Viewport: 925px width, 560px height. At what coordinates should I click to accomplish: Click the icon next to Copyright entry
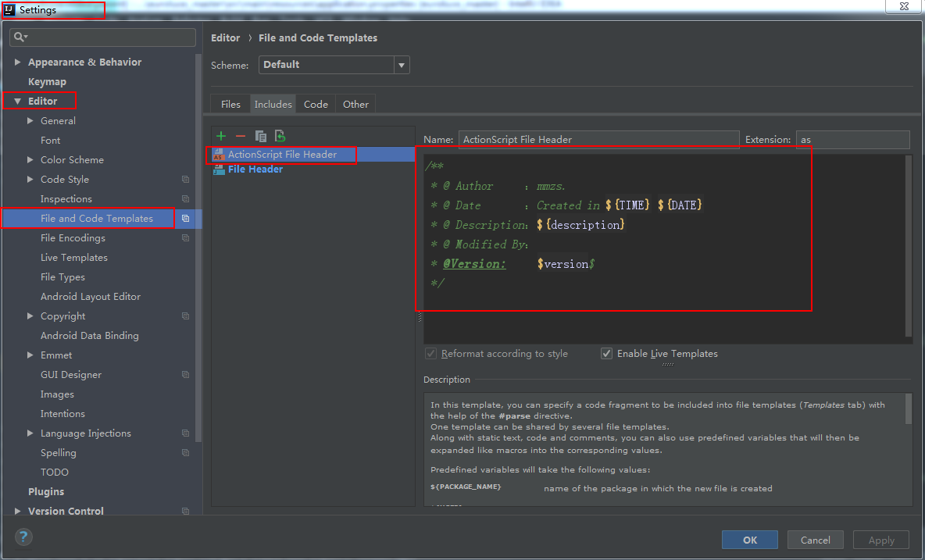185,316
